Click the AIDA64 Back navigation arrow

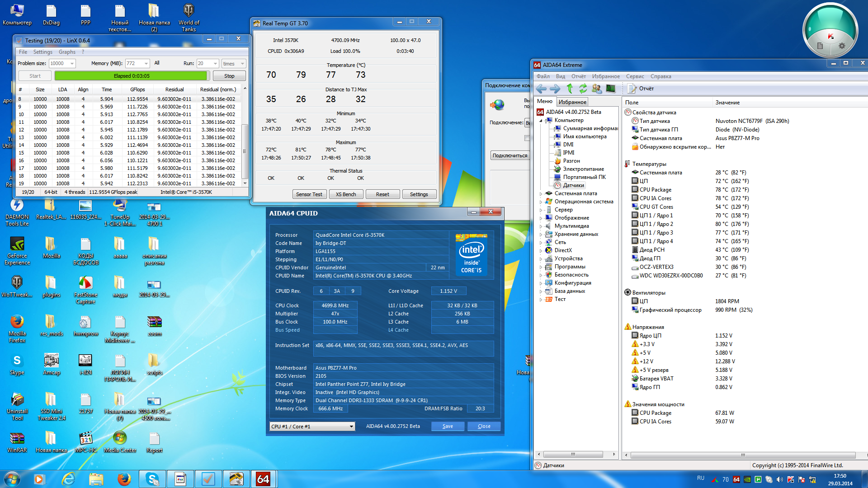pos(541,89)
